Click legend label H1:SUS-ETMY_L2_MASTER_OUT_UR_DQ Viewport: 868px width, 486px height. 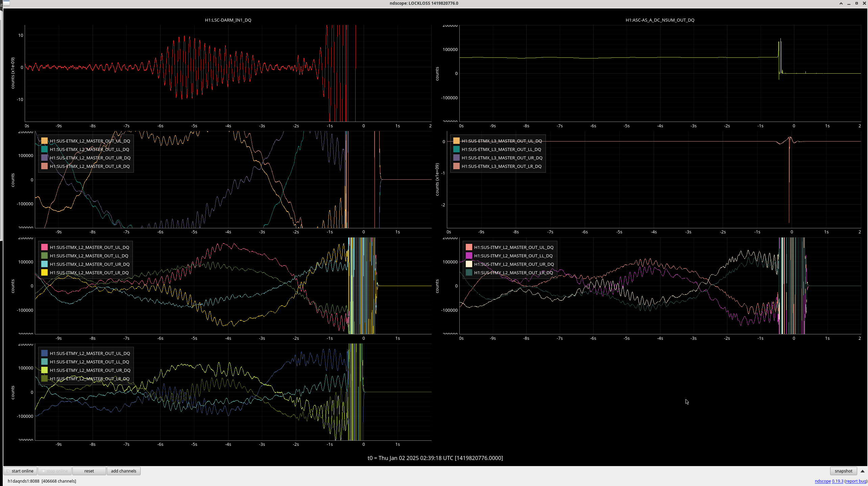[90, 370]
